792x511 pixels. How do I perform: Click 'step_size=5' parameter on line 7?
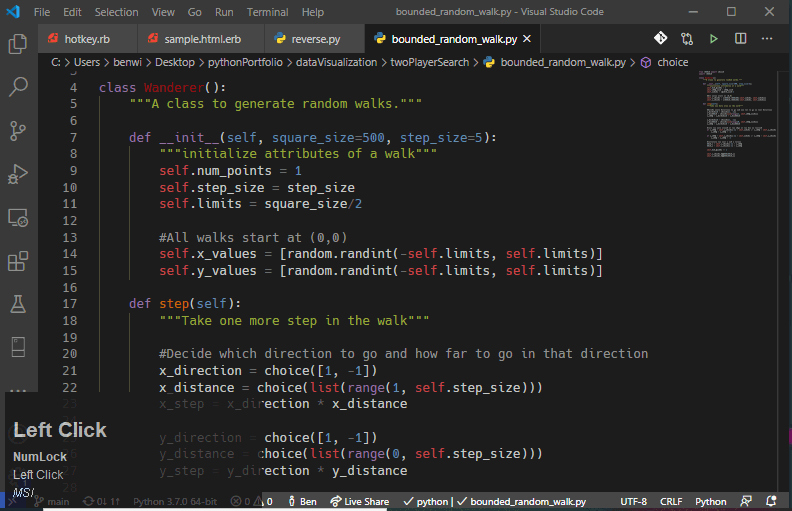(x=441, y=137)
